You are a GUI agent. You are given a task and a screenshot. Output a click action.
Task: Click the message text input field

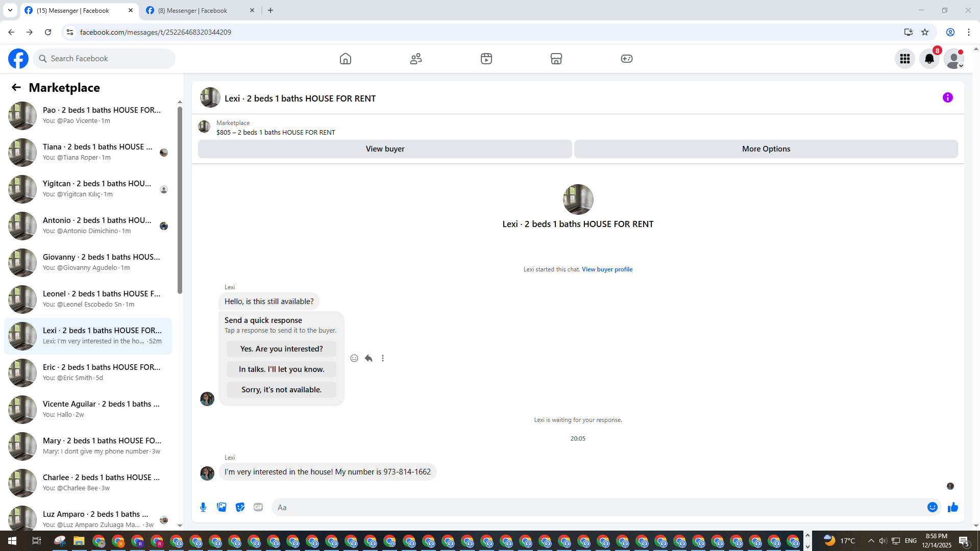click(x=597, y=507)
